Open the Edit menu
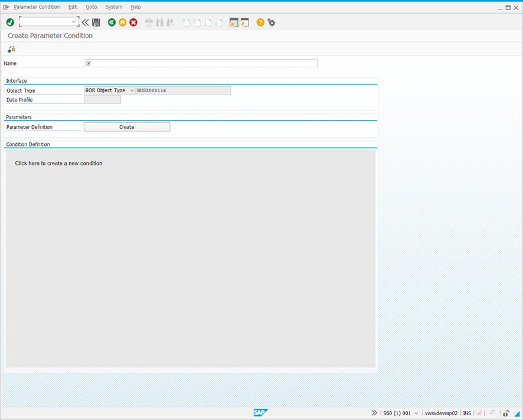The width and height of the screenshot is (523, 420). pyautogui.click(x=73, y=7)
